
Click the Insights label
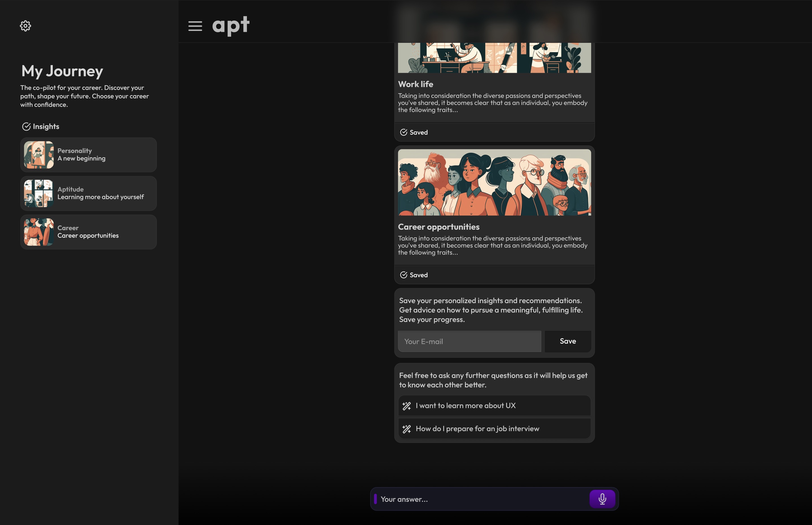(46, 127)
